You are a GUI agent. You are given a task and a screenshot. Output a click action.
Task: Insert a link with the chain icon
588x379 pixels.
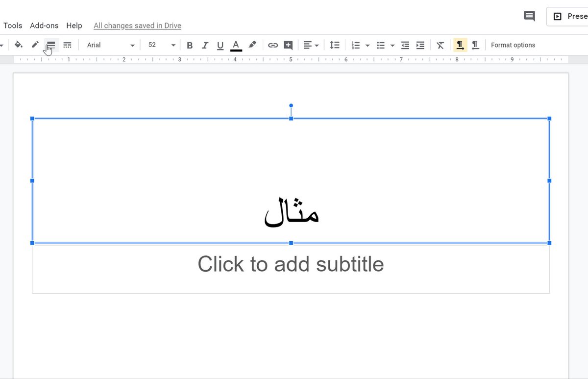[x=273, y=45]
